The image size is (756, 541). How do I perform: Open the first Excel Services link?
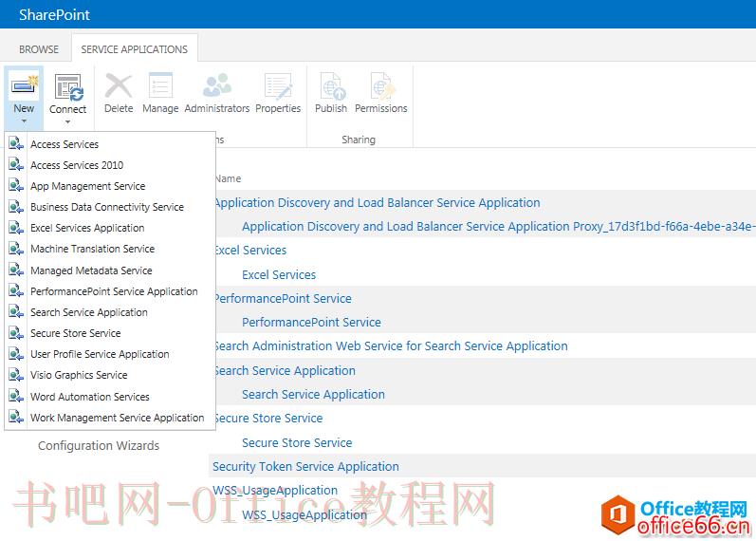(251, 250)
